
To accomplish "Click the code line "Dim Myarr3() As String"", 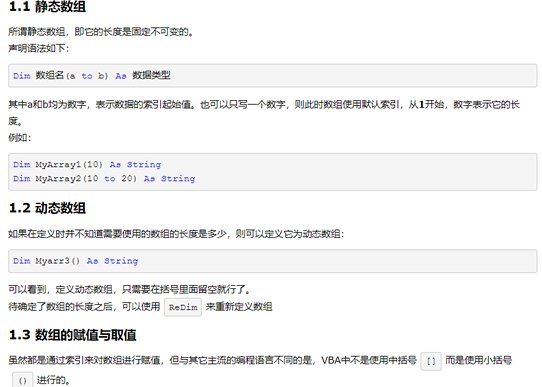I will pyautogui.click(x=76, y=261).
